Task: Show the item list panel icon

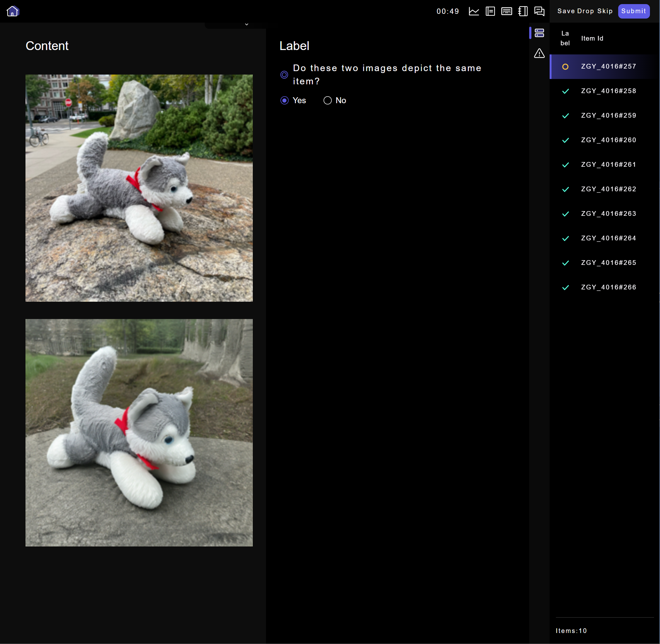Action: coord(539,33)
